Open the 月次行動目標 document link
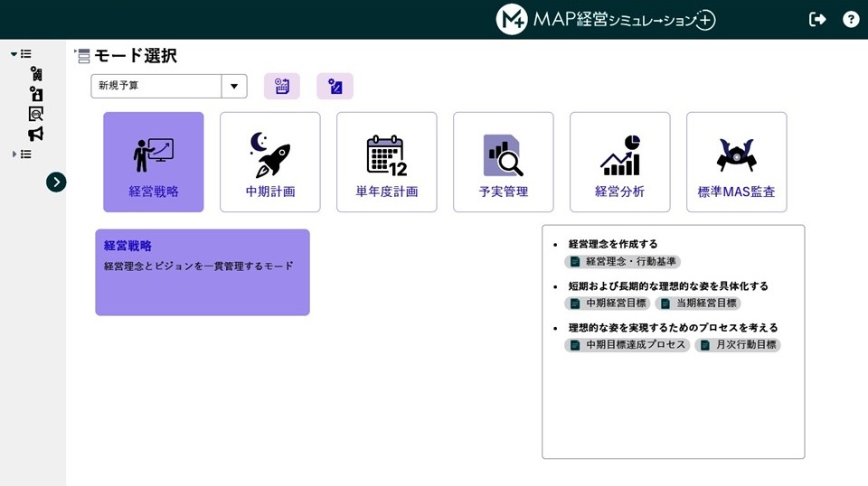868x486 pixels. (x=738, y=345)
